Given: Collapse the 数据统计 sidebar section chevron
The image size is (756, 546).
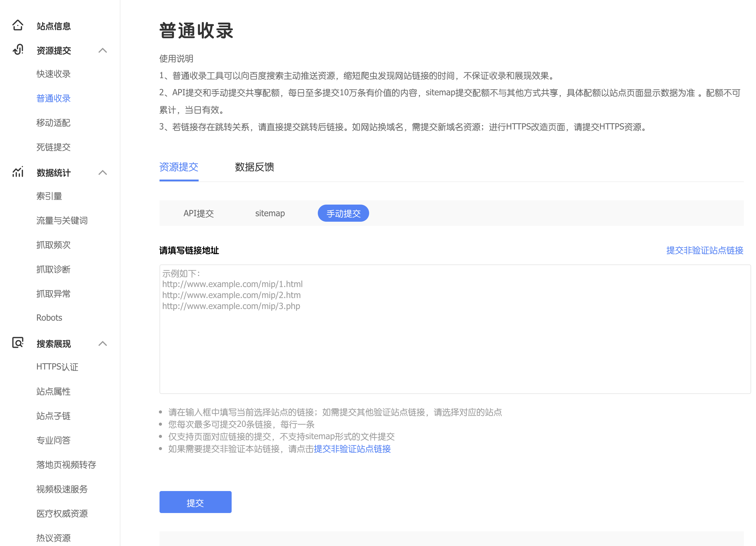Looking at the screenshot, I should click(103, 173).
